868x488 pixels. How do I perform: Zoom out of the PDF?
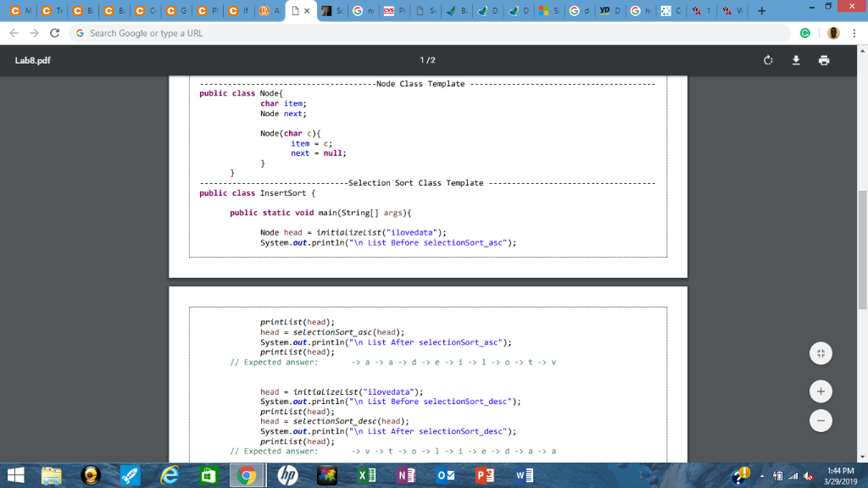(x=821, y=420)
